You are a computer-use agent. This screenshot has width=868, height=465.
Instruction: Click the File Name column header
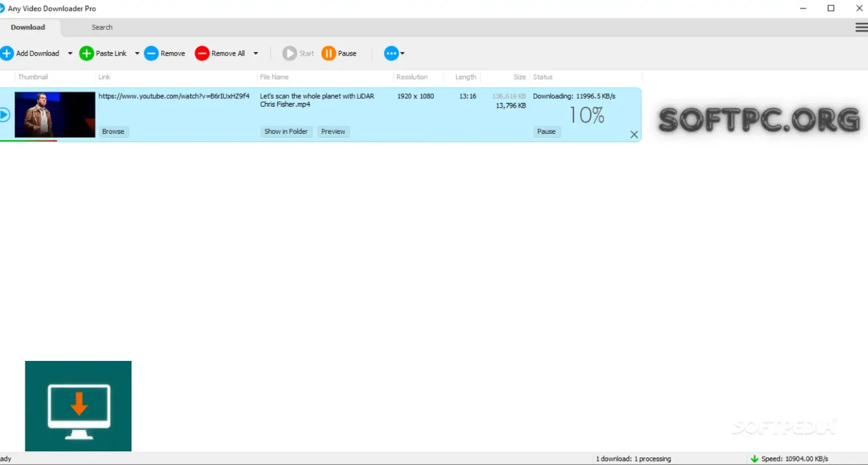[x=274, y=77]
